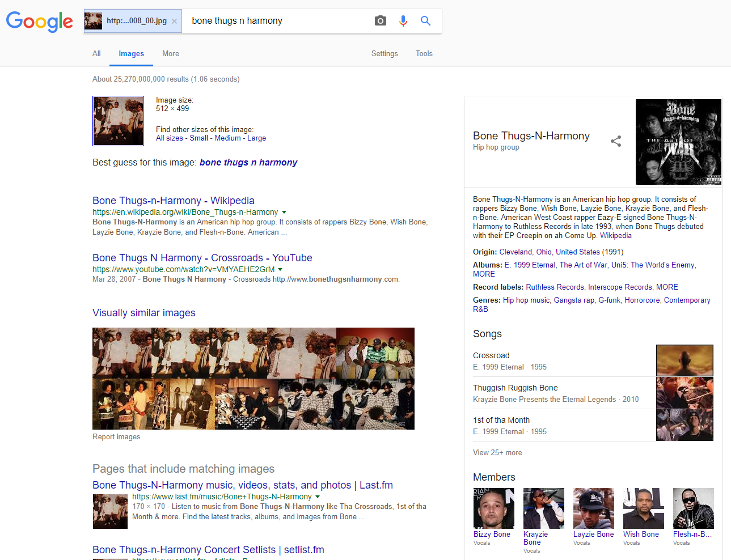Open the Visually similar images heading link

click(144, 313)
